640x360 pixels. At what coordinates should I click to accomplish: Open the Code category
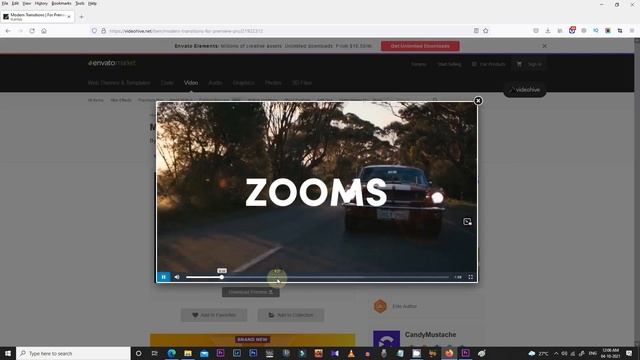pos(167,83)
